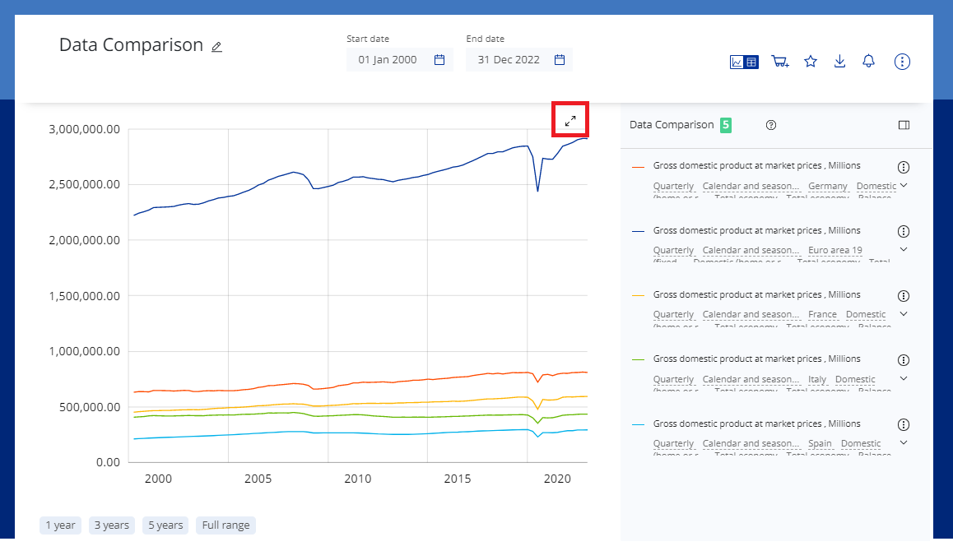The height and width of the screenshot is (560, 953).
Task: Switch to table view toggle
Action: (x=751, y=62)
